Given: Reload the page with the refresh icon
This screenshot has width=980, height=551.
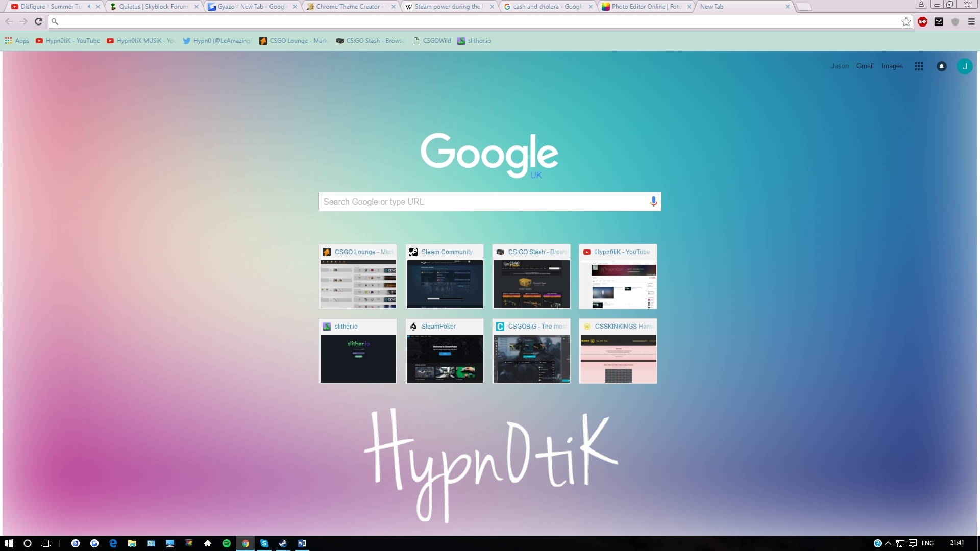Looking at the screenshot, I should pos(38,21).
